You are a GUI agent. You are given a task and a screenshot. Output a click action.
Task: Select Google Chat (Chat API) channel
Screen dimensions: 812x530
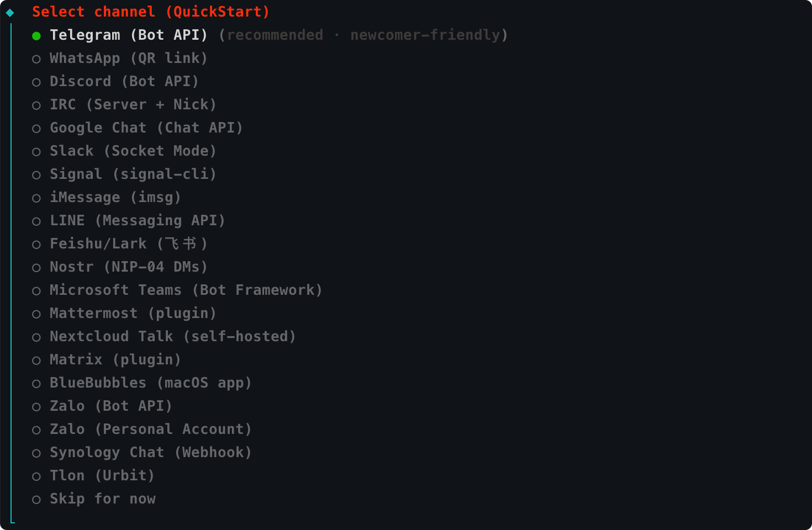tap(36, 129)
